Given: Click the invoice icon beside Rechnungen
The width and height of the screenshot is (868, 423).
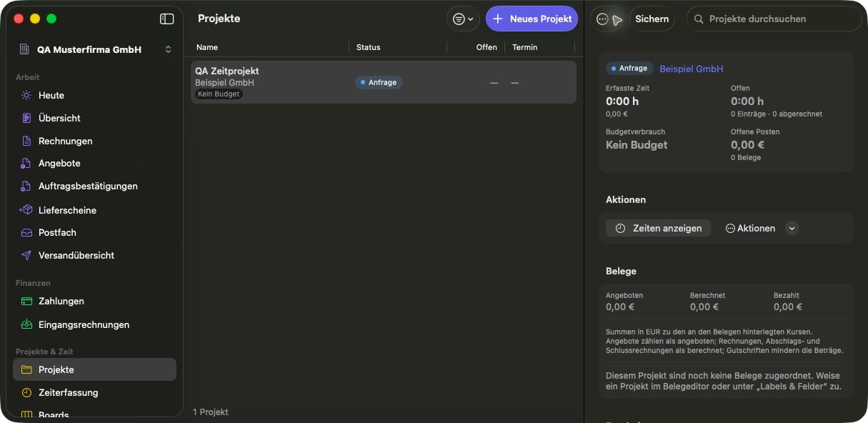Looking at the screenshot, I should (26, 141).
